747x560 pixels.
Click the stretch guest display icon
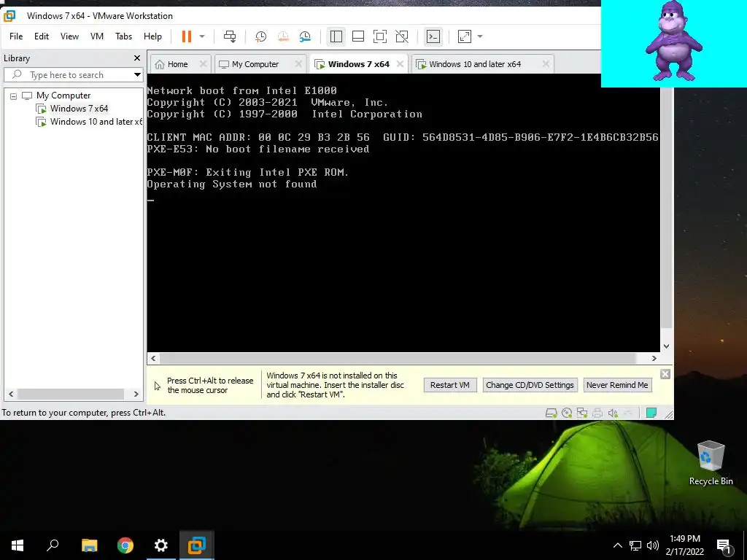[464, 36]
